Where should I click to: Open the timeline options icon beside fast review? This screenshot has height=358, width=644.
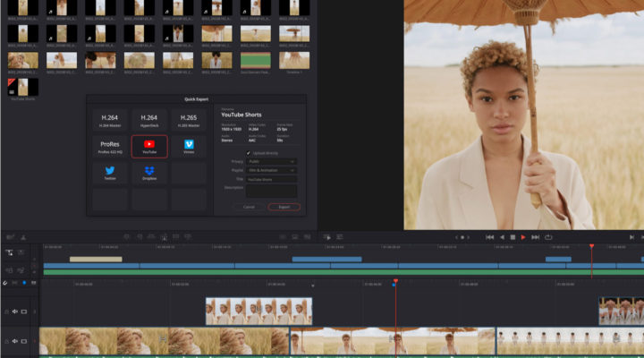340,237
